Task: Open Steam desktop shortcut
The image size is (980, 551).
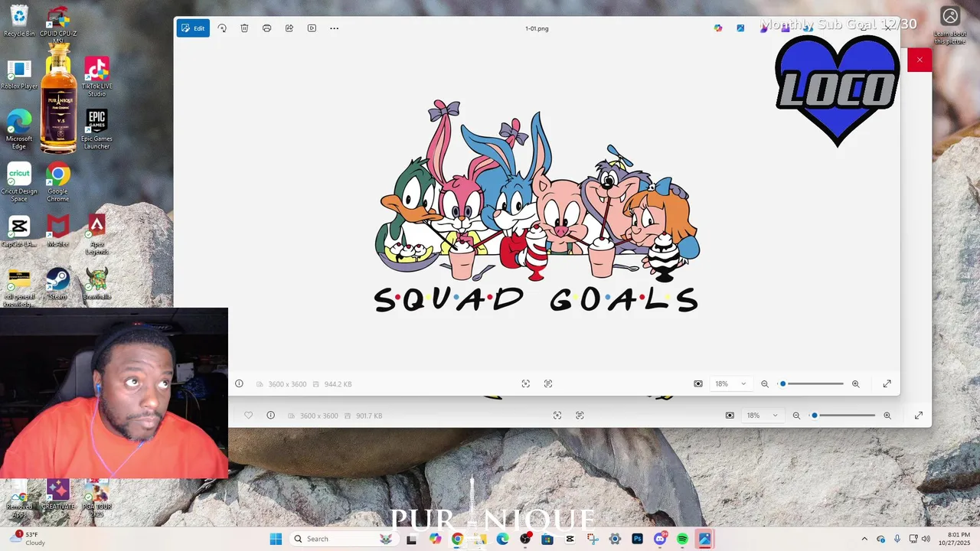Action: tap(57, 282)
